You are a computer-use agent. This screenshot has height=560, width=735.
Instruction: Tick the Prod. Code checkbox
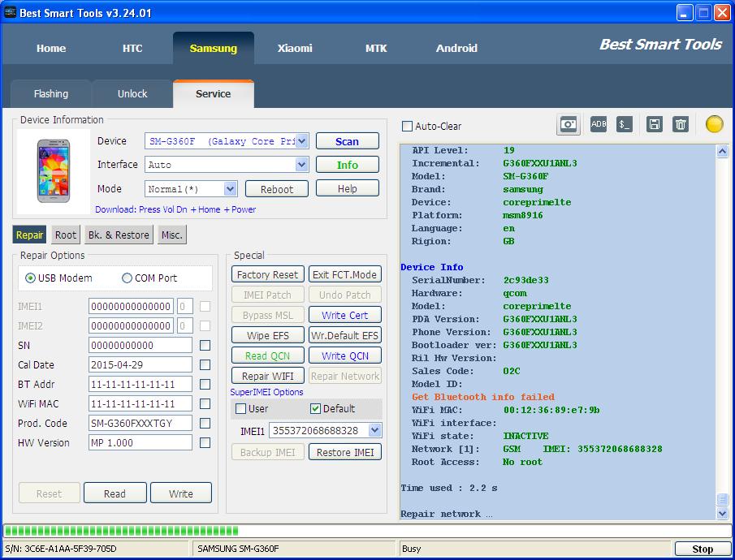point(205,423)
